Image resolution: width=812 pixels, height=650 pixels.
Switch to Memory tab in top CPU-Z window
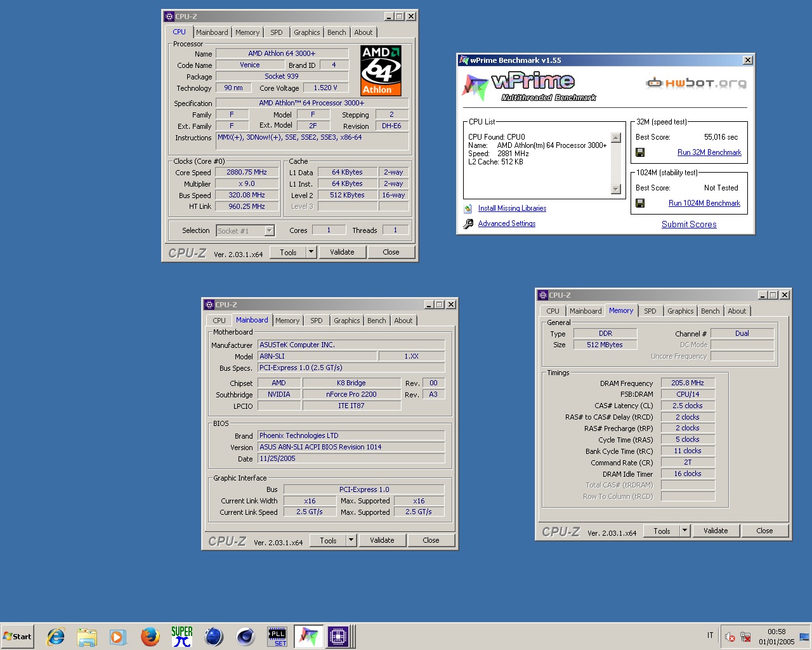(x=247, y=32)
